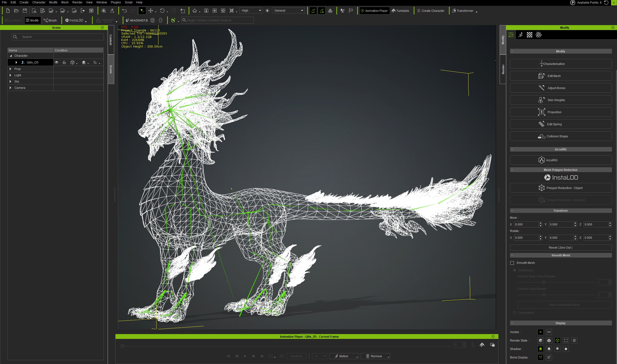Toggle Qilin_D5 visibility eye icon
The height and width of the screenshot is (364, 617).
57,62
